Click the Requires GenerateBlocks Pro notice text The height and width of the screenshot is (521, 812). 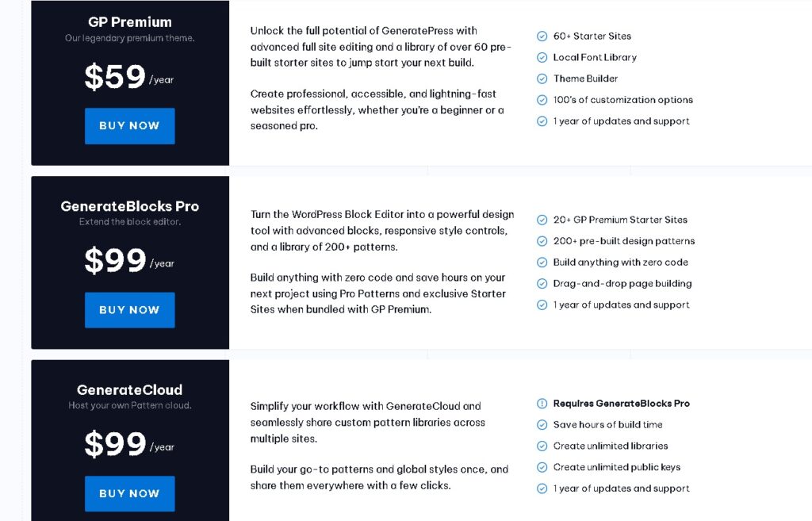point(621,404)
